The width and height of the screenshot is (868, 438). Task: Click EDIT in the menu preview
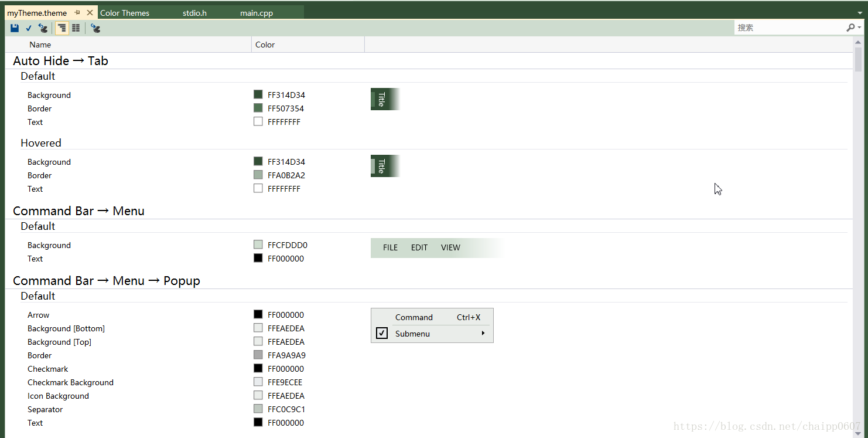click(x=419, y=247)
